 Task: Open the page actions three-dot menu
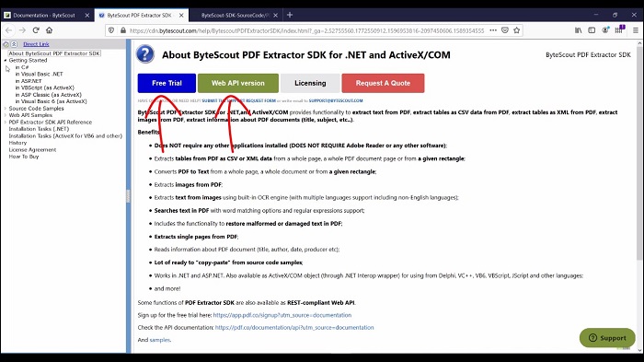point(493,30)
